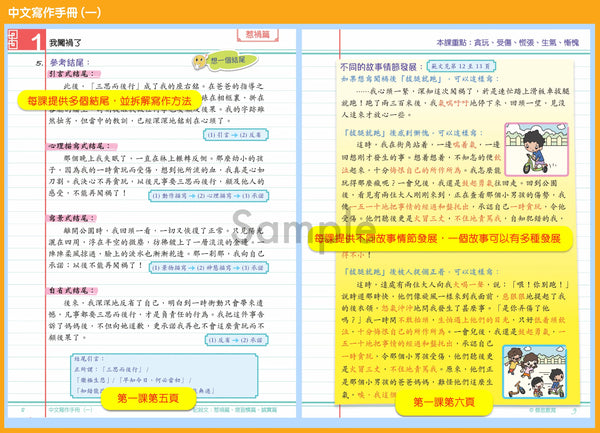600x433 pixels.
Task: Click the blue 範文見第 12 至 13 頁 box
Action: pyautogui.click(x=461, y=66)
